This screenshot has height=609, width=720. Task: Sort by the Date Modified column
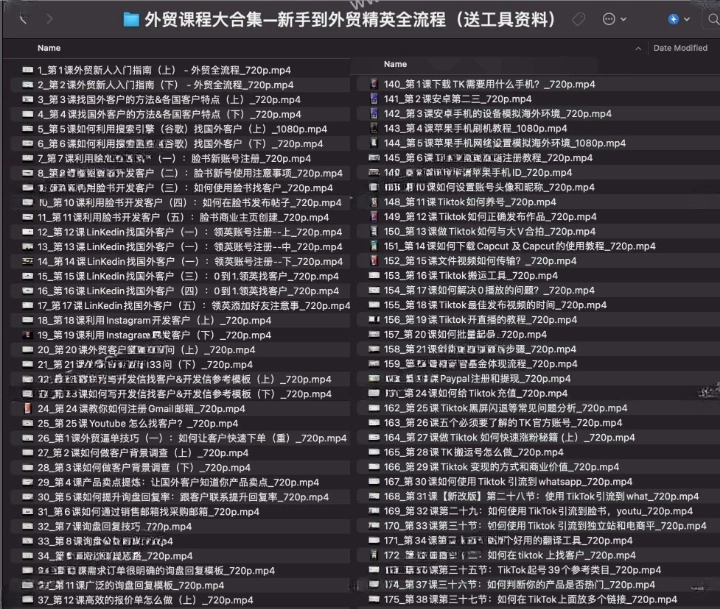pyautogui.click(x=680, y=48)
